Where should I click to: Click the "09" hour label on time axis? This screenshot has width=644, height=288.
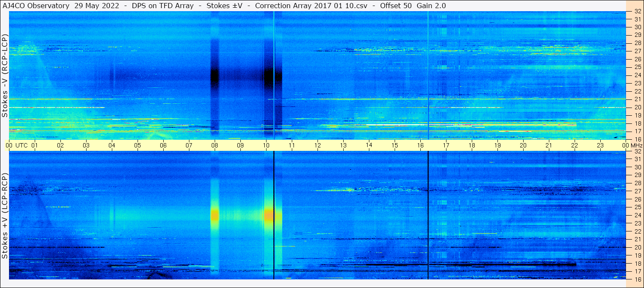tap(240, 145)
